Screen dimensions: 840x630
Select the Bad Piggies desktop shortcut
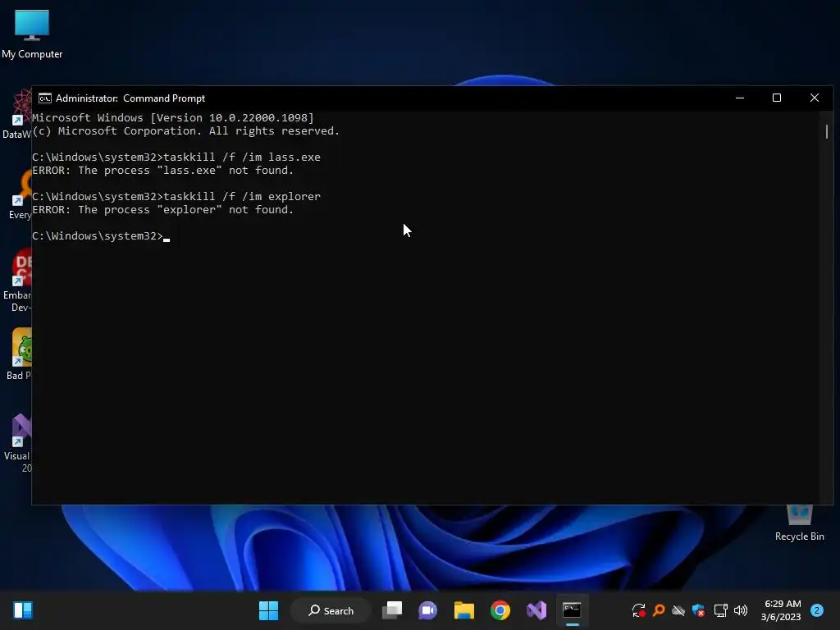19,354
